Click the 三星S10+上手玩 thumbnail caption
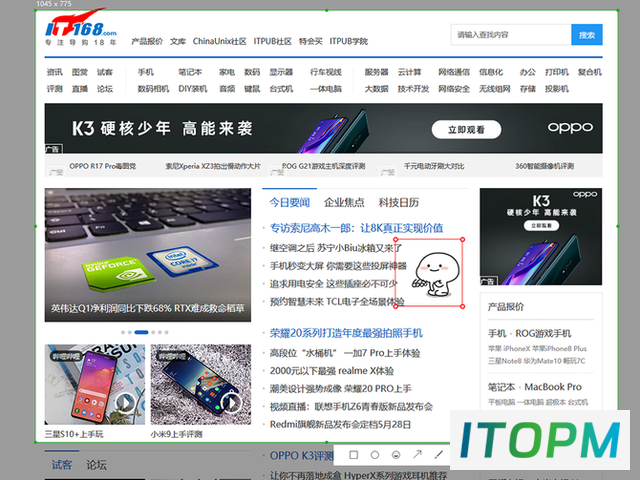640x480 pixels. (74, 434)
